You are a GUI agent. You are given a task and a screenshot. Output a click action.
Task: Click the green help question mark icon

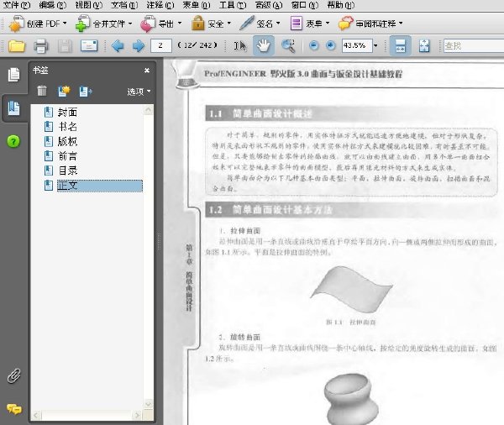pos(13,141)
